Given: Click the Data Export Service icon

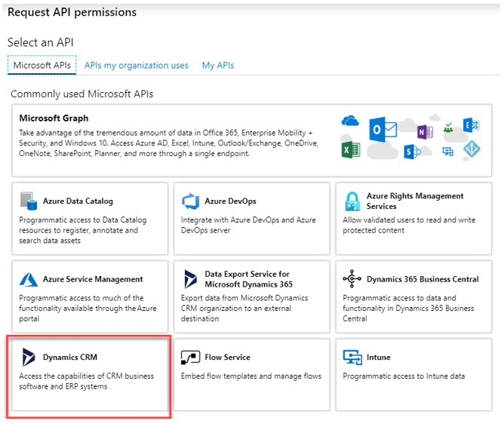Looking at the screenshot, I should [x=191, y=279].
